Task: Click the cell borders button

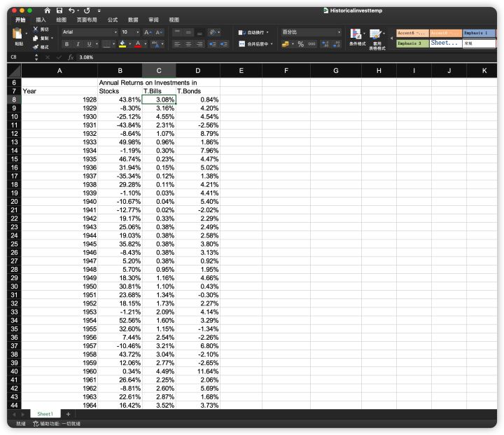Action: pos(106,44)
